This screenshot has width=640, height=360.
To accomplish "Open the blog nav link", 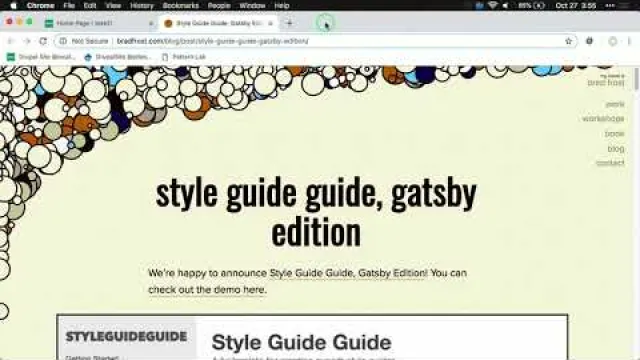I will click(616, 149).
